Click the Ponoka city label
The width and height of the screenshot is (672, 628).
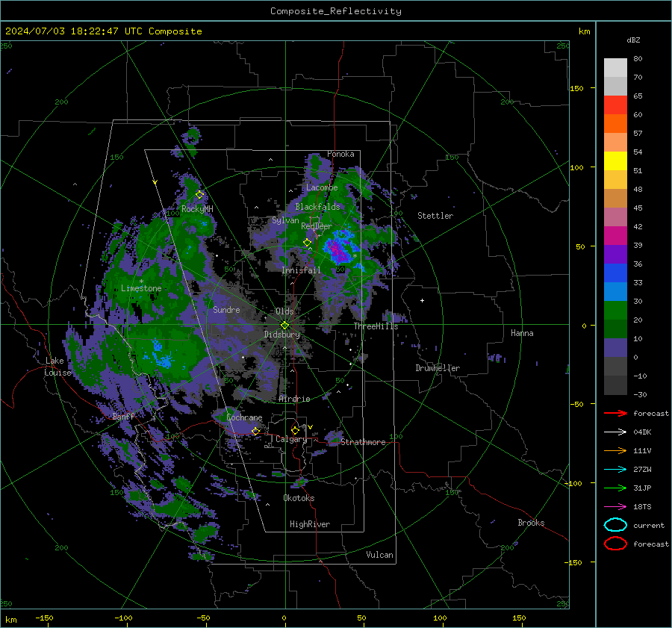(x=340, y=154)
